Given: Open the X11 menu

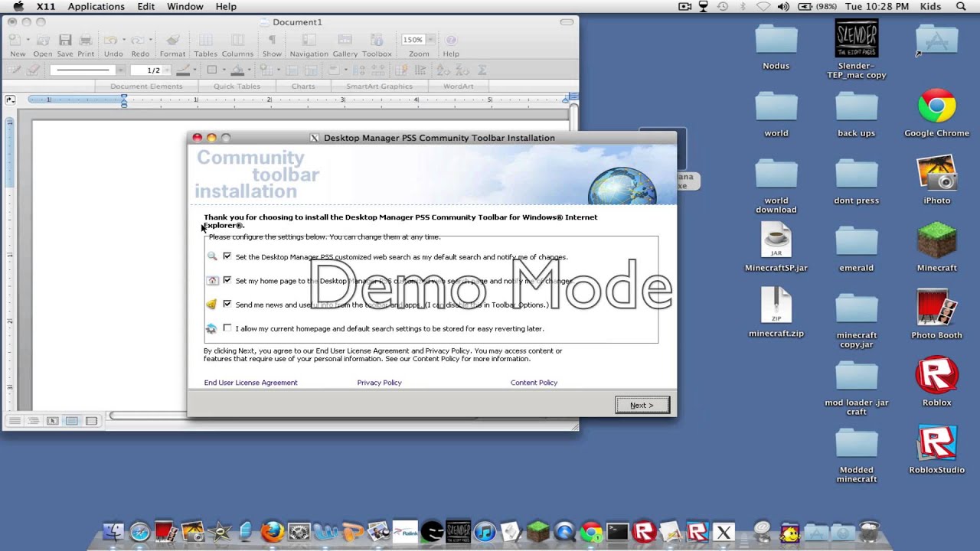Looking at the screenshot, I should pos(46,6).
